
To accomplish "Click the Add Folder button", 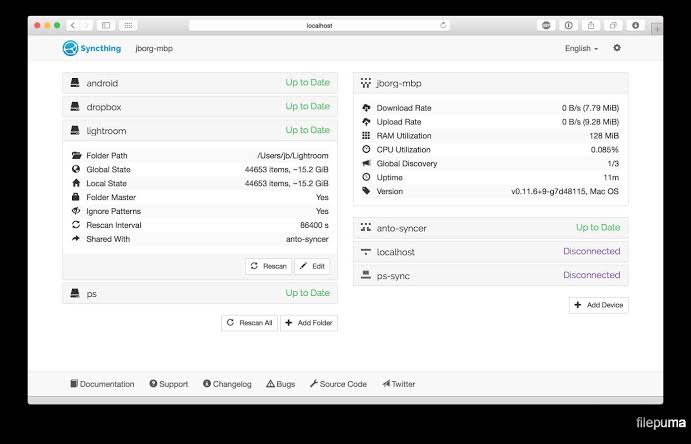I will (309, 323).
